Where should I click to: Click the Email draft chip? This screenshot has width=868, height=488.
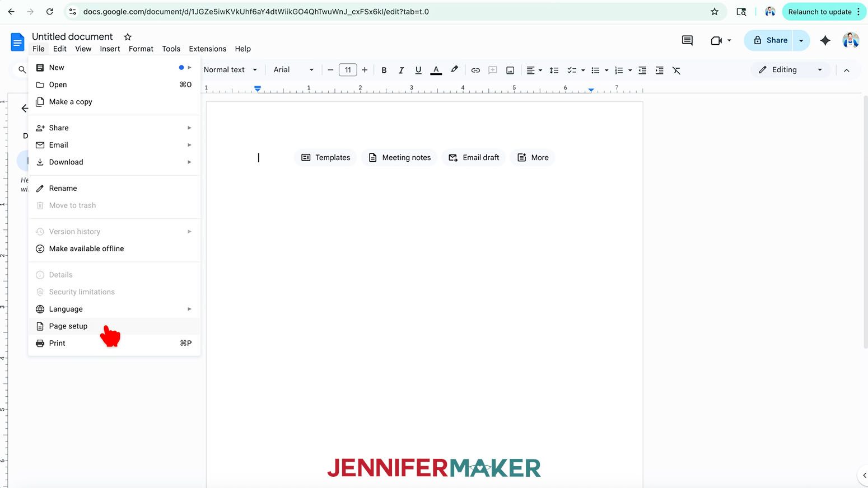pos(474,158)
